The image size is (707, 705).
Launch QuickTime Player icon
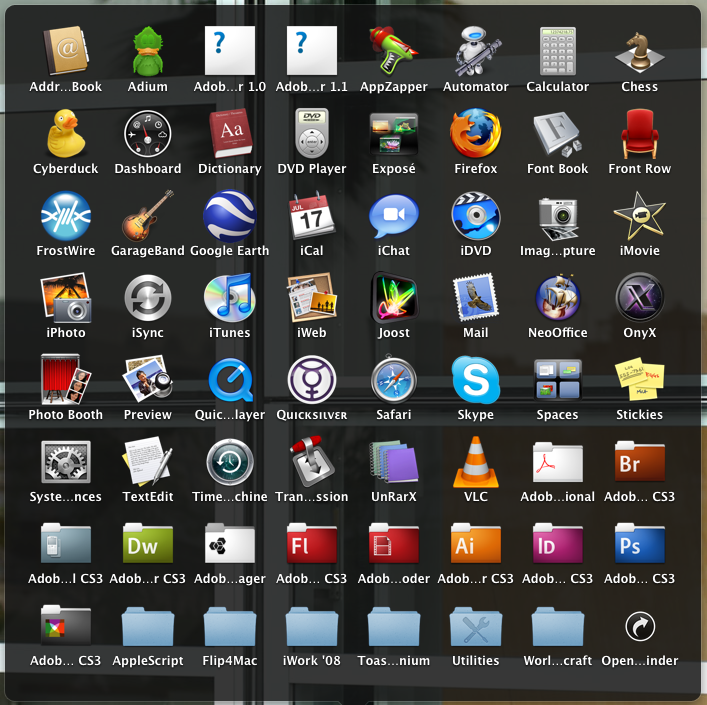click(x=230, y=380)
